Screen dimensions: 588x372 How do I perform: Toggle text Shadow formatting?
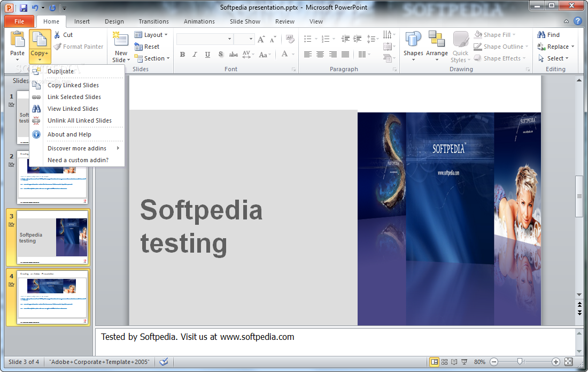coord(220,55)
